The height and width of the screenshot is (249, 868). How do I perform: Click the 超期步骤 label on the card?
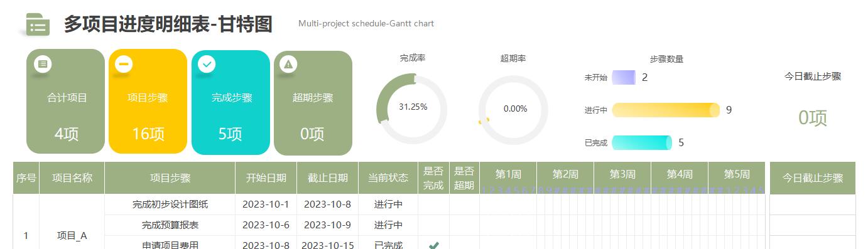[313, 98]
